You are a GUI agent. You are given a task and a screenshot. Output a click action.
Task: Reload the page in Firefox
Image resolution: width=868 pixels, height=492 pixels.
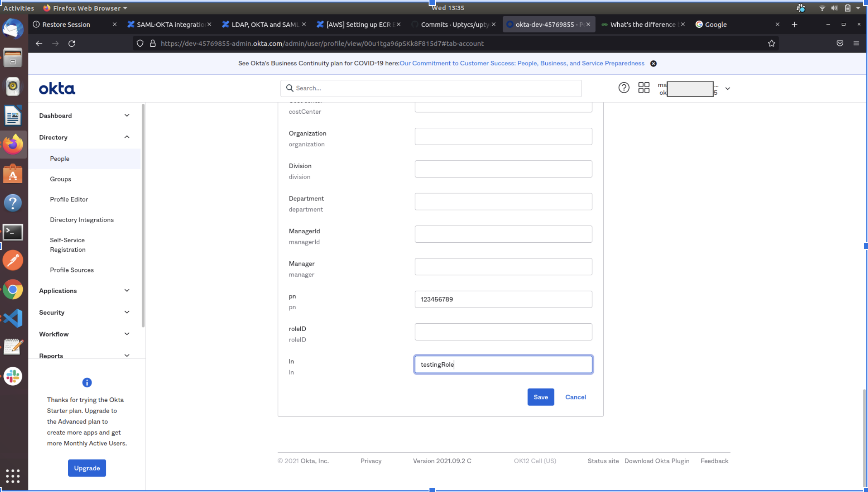tap(72, 43)
